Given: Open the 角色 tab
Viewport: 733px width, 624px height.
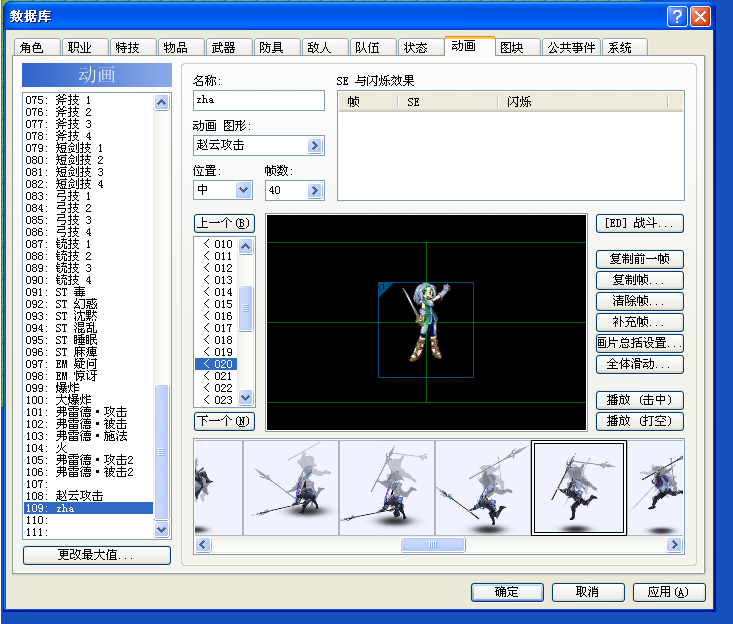Looking at the screenshot, I should (37, 47).
